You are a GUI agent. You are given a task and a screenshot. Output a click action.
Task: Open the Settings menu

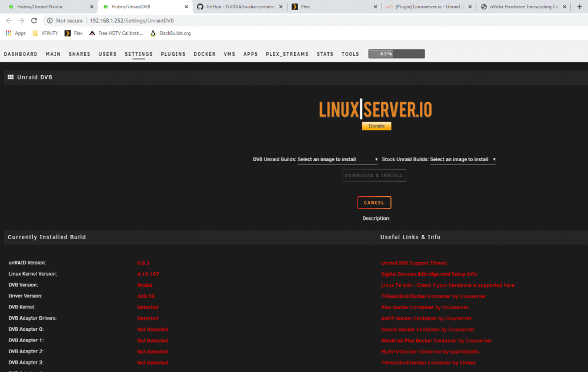click(139, 54)
